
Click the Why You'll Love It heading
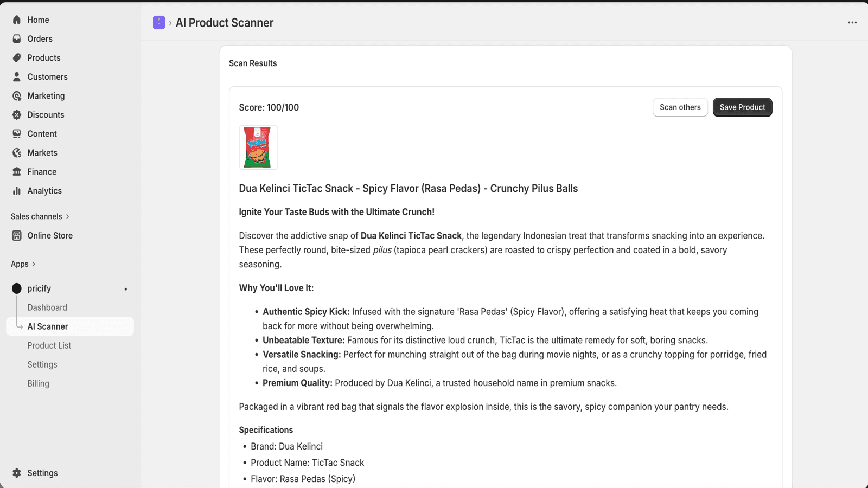(277, 288)
